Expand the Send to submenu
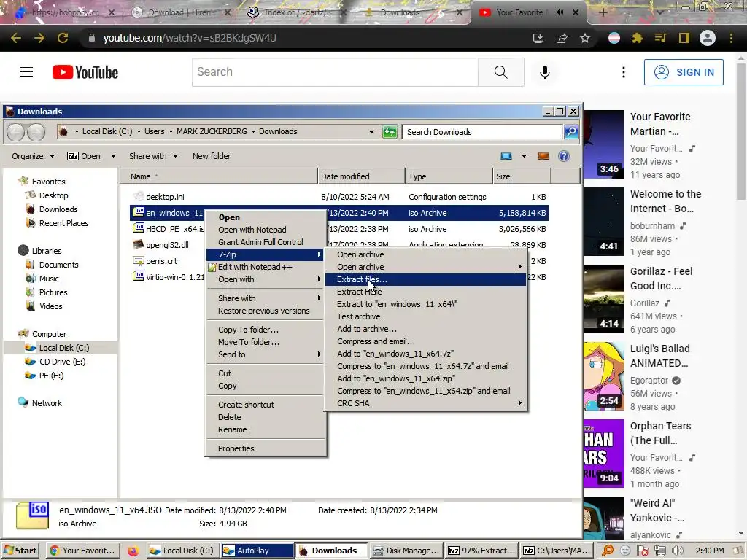Viewport: 747px width, 560px height. click(x=266, y=354)
